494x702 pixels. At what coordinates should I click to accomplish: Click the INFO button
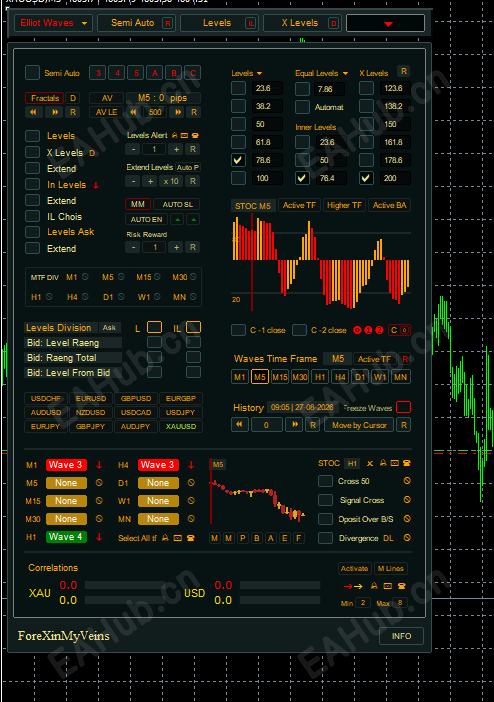401,636
